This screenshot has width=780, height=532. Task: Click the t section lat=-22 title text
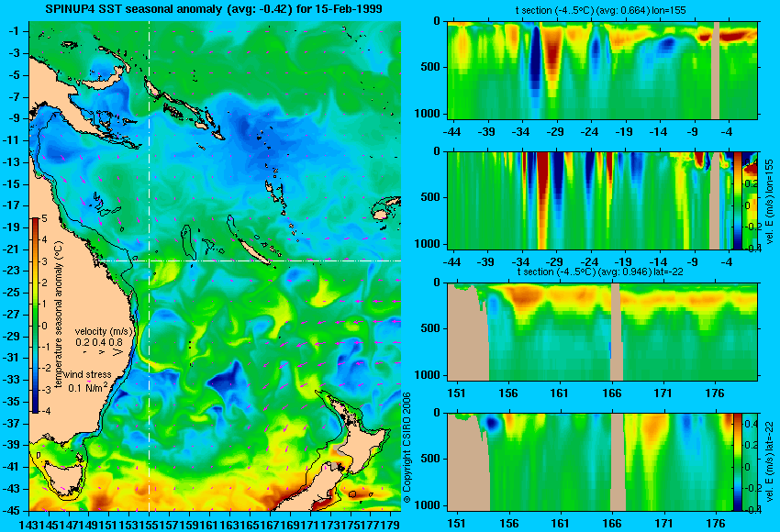point(600,272)
